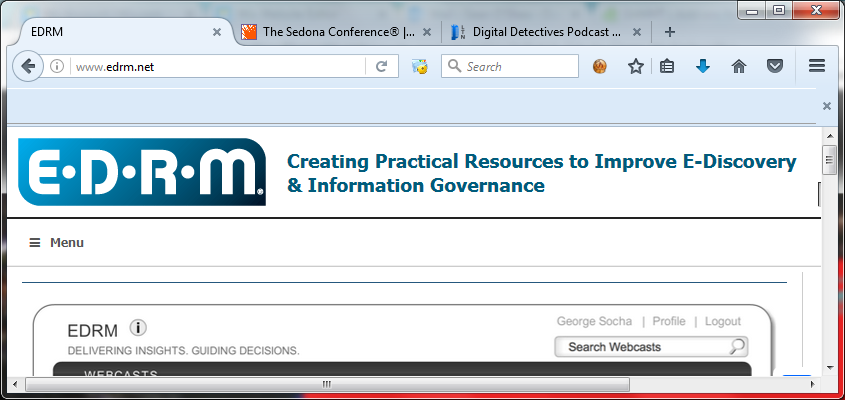Click the vertical scrollbar up arrow
The width and height of the screenshot is (845, 400).
[x=829, y=135]
